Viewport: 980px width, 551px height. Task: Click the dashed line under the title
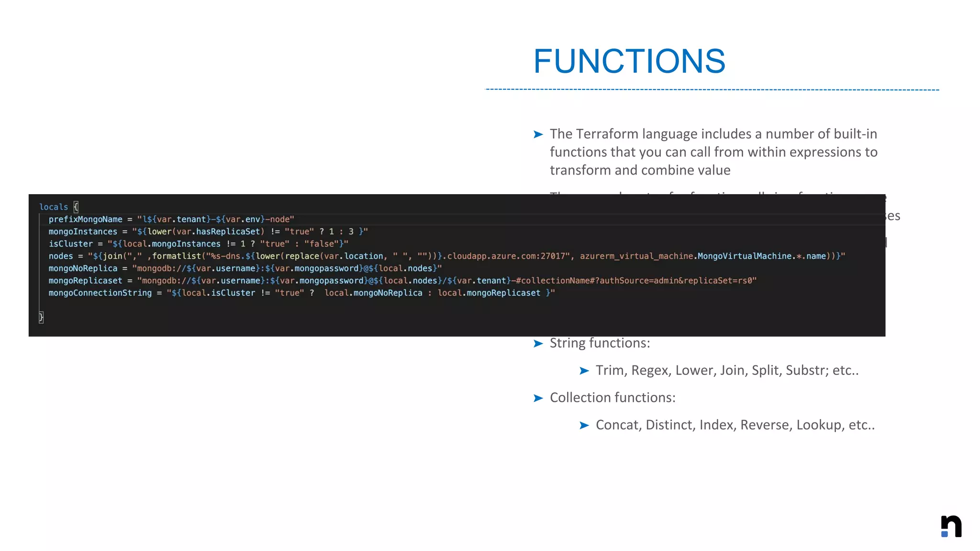coord(712,89)
